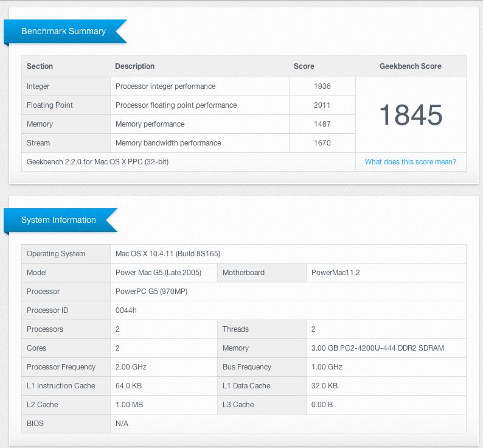Click the Benchmark Summary ribbon heading
This screenshot has width=483, height=448.
(x=63, y=32)
